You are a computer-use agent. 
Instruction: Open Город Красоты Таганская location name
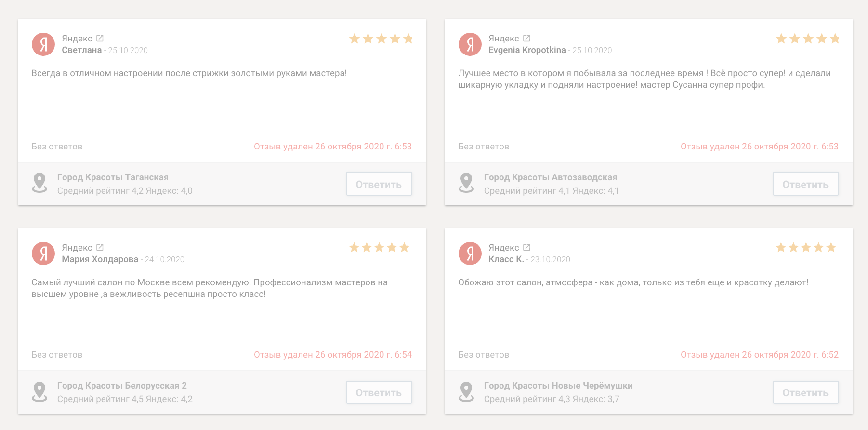coord(113,177)
